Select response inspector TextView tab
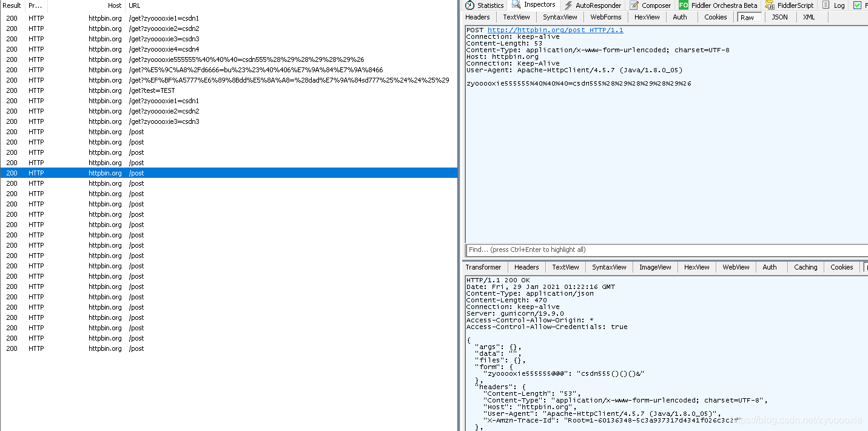Screen dimensions: 868x431 click(x=566, y=267)
